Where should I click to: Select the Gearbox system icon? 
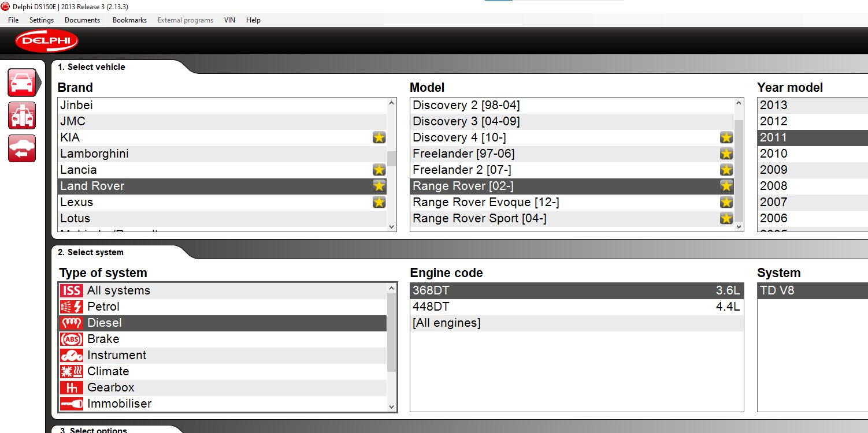72,387
